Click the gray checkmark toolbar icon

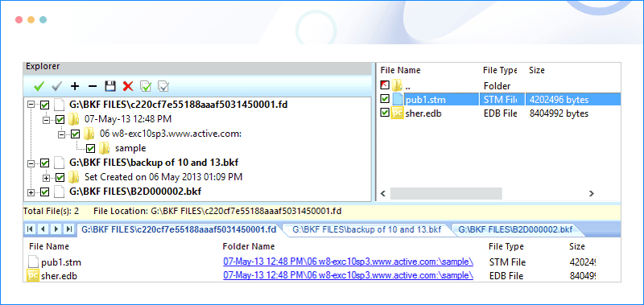coord(56,86)
